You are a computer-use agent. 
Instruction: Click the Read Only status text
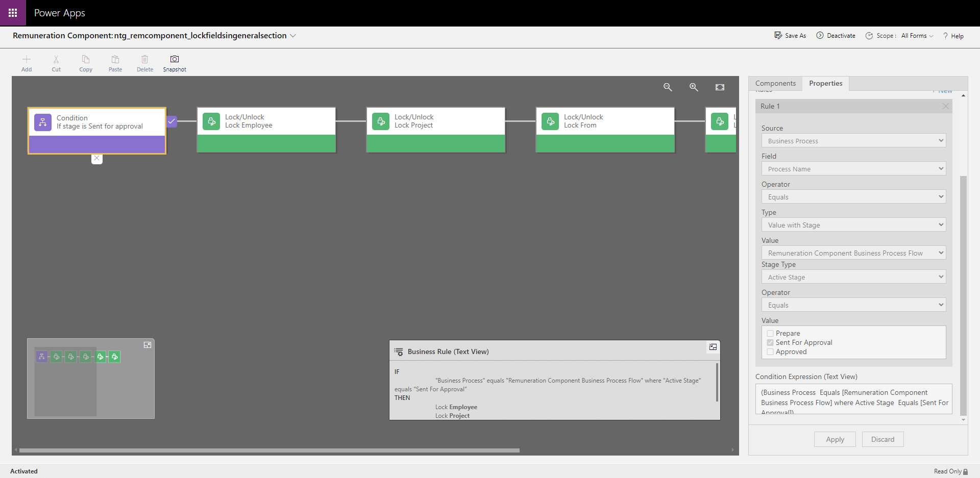[948, 471]
